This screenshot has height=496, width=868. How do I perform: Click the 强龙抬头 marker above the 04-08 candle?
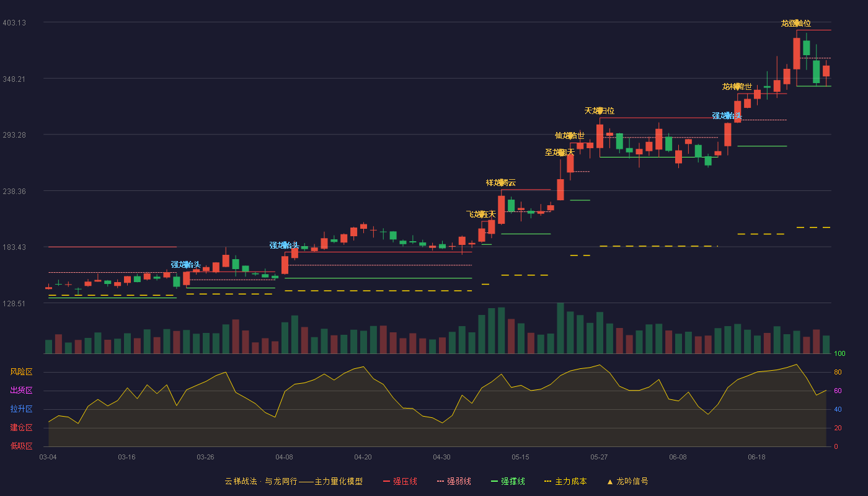click(x=285, y=246)
